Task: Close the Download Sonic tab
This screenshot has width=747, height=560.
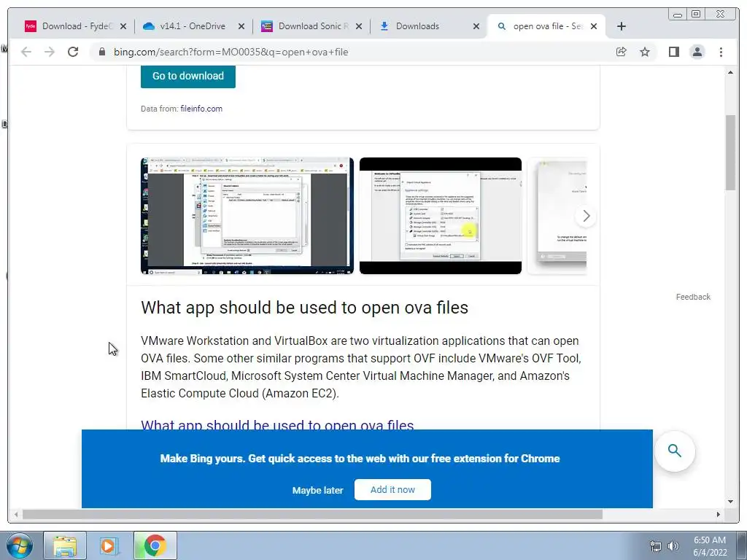Action: coord(359,27)
